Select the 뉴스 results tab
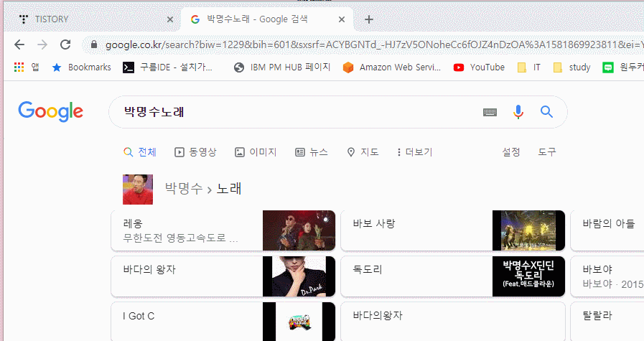This screenshot has height=341, width=644. pos(312,152)
